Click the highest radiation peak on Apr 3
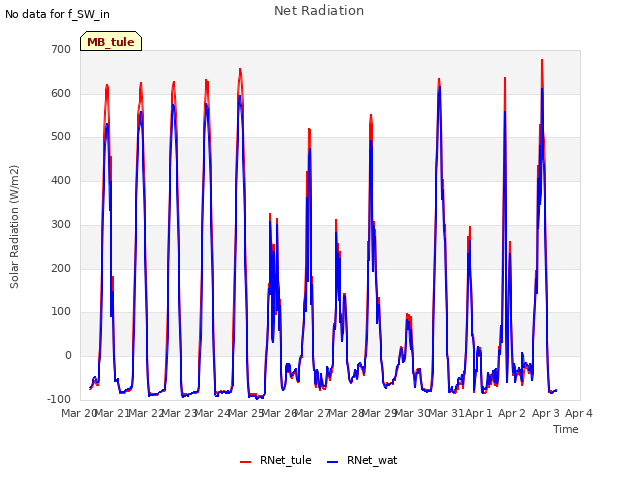 pyautogui.click(x=542, y=60)
